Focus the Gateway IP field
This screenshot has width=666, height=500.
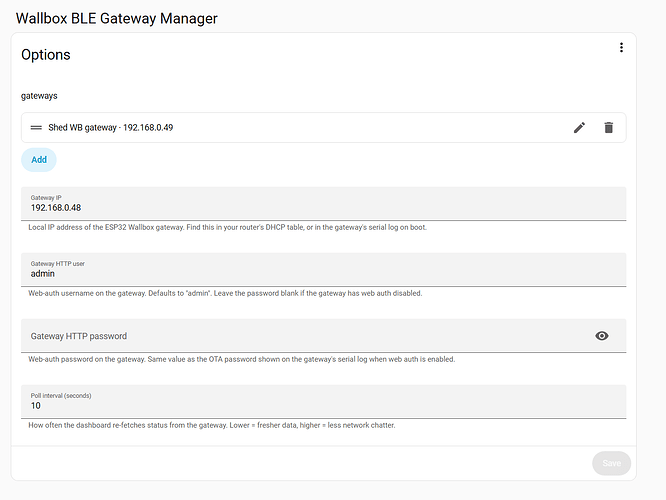point(324,203)
